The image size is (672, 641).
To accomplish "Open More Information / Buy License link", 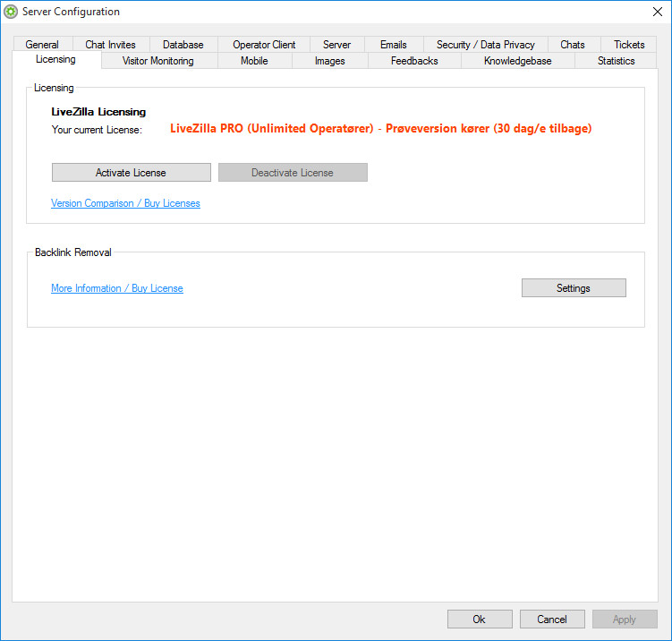I will 117,288.
